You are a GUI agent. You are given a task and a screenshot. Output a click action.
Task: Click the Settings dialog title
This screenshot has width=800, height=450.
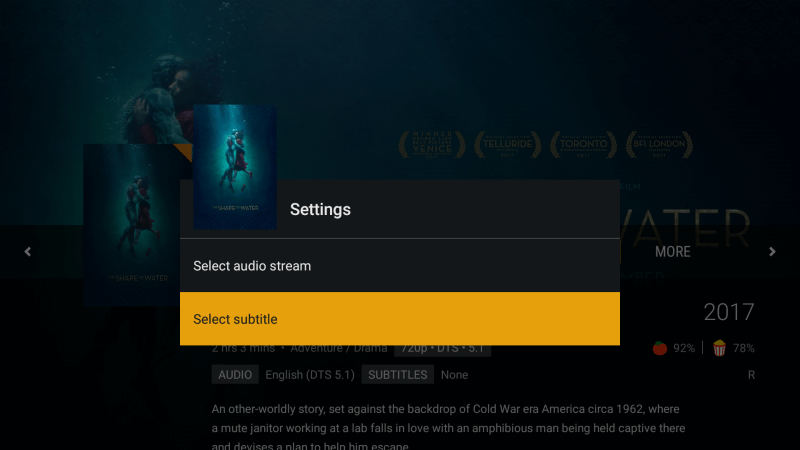(x=320, y=210)
